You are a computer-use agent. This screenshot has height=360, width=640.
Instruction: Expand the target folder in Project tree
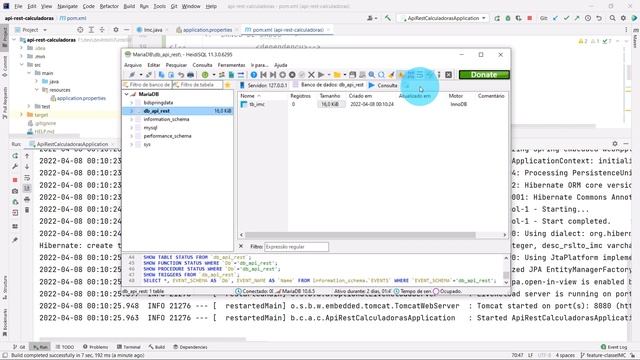22,115
